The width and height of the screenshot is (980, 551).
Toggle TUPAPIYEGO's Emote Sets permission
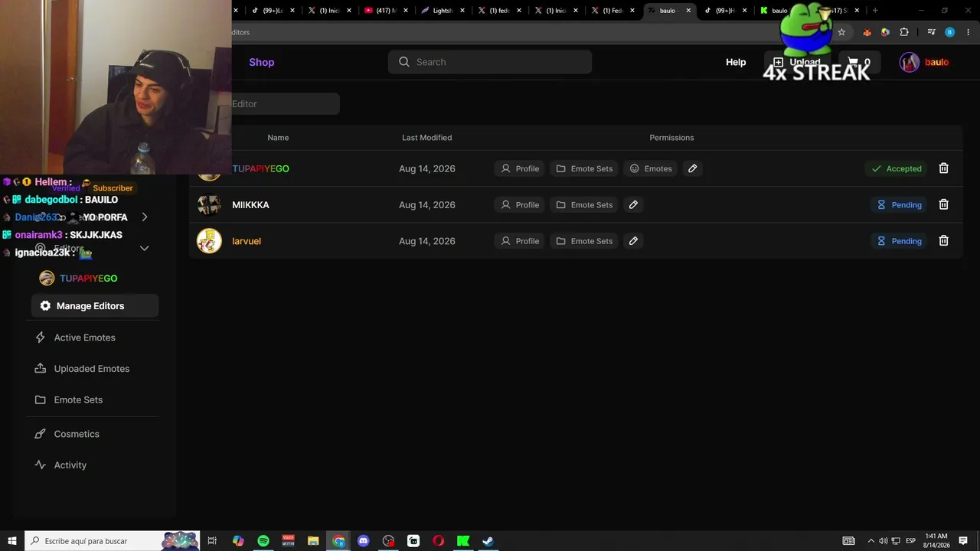584,168
